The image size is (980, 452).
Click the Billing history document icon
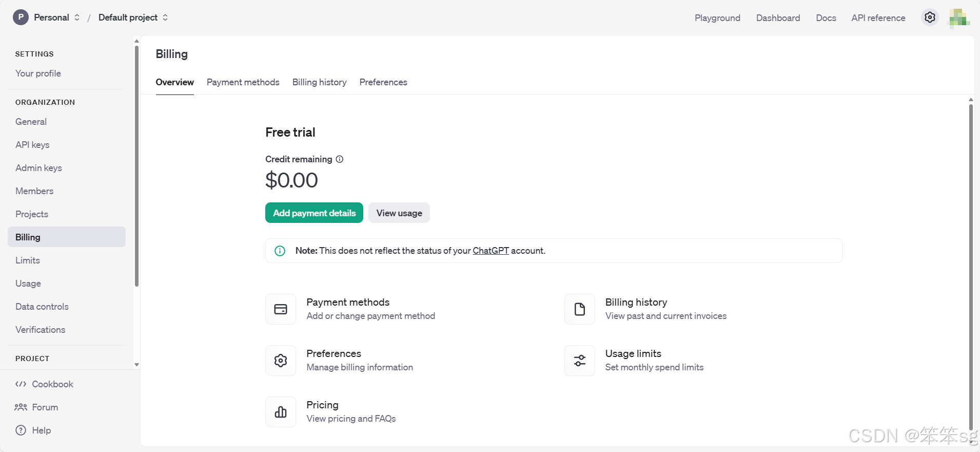click(x=580, y=309)
